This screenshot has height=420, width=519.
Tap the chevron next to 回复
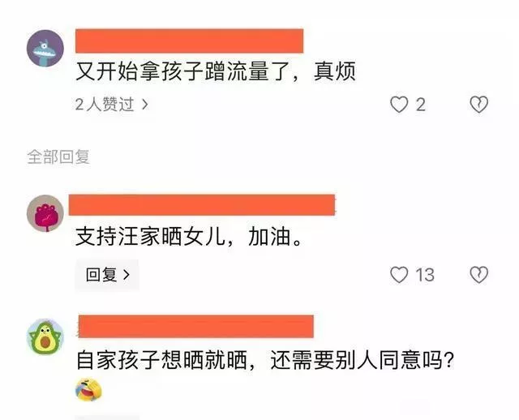tap(127, 275)
